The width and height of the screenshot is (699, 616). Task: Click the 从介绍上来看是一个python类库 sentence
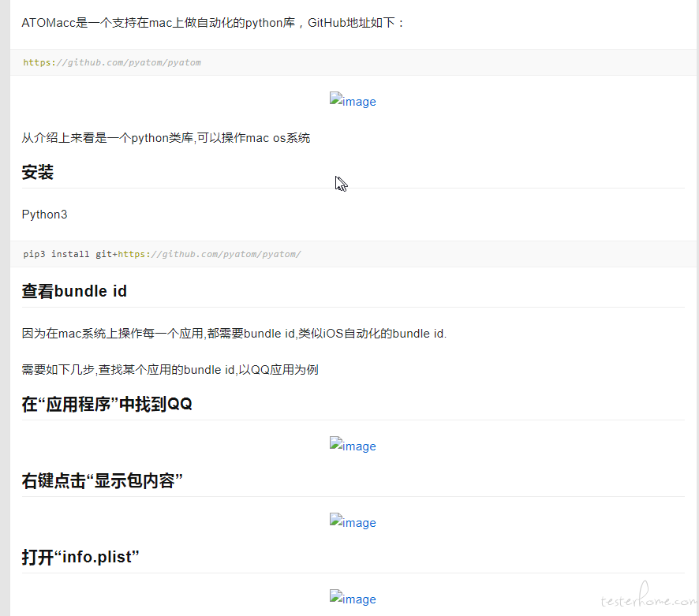tap(166, 138)
